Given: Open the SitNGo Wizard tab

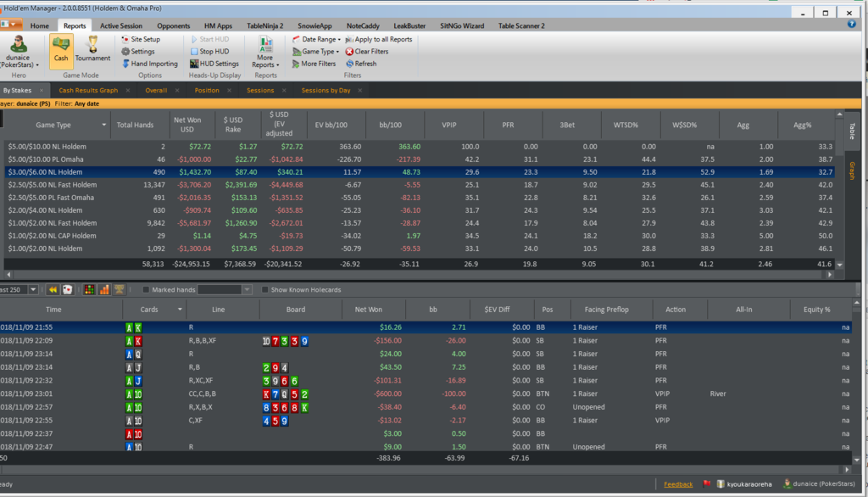Looking at the screenshot, I should point(462,25).
